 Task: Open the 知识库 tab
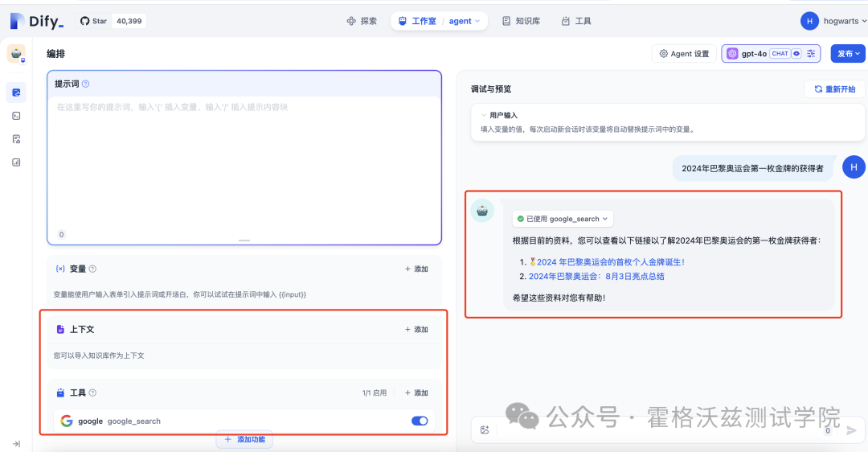[x=521, y=21]
